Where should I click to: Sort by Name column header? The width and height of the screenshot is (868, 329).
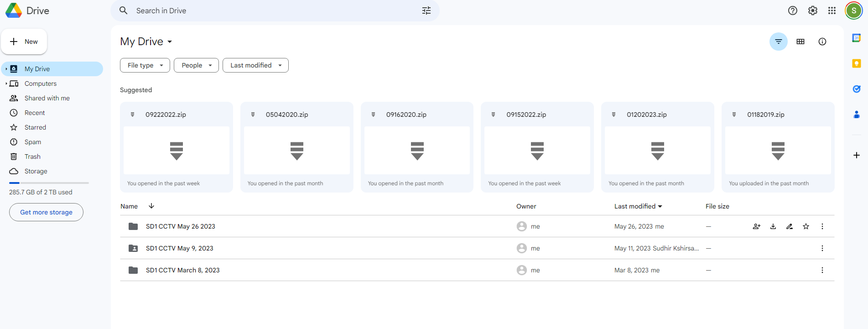129,206
